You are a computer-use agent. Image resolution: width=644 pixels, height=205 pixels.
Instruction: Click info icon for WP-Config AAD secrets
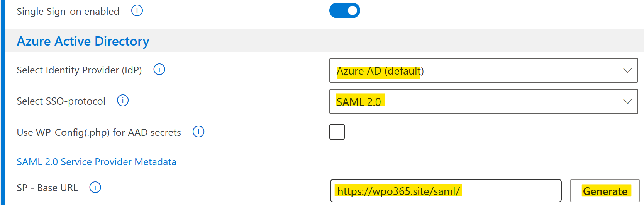(198, 132)
